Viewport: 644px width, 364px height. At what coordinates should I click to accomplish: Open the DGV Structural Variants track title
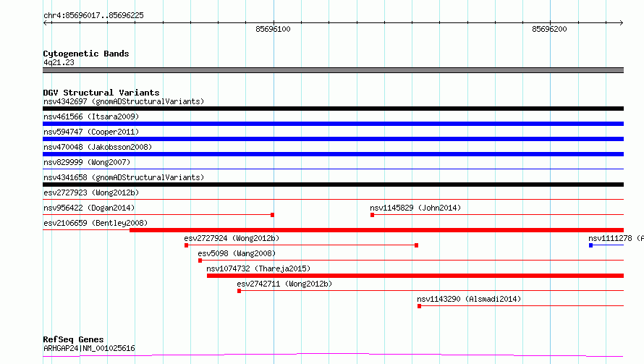tap(101, 93)
